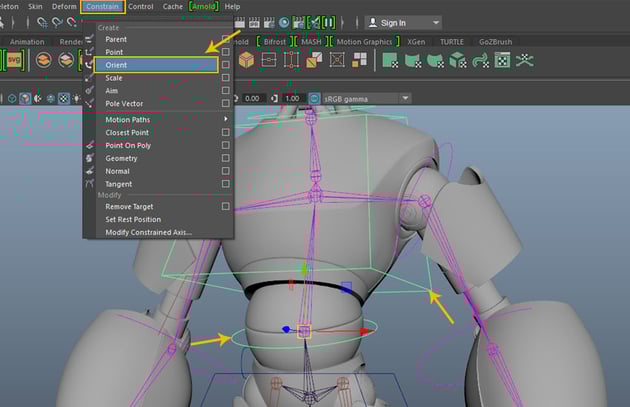
Task: Click the pause IPR render icon
Action: (329, 21)
